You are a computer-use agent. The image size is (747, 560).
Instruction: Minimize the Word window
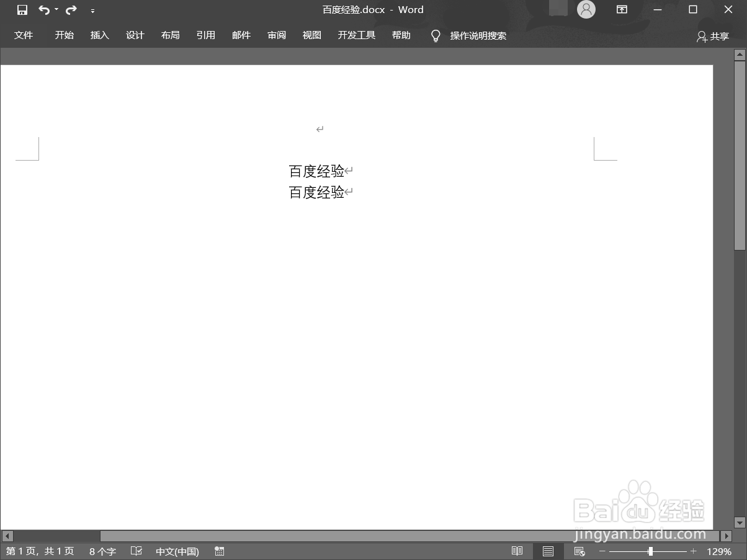658,9
